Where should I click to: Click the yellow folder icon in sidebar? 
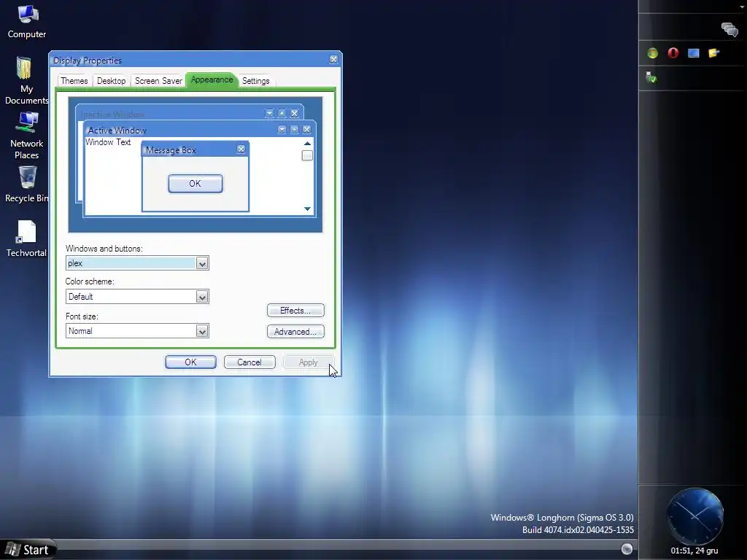713,52
